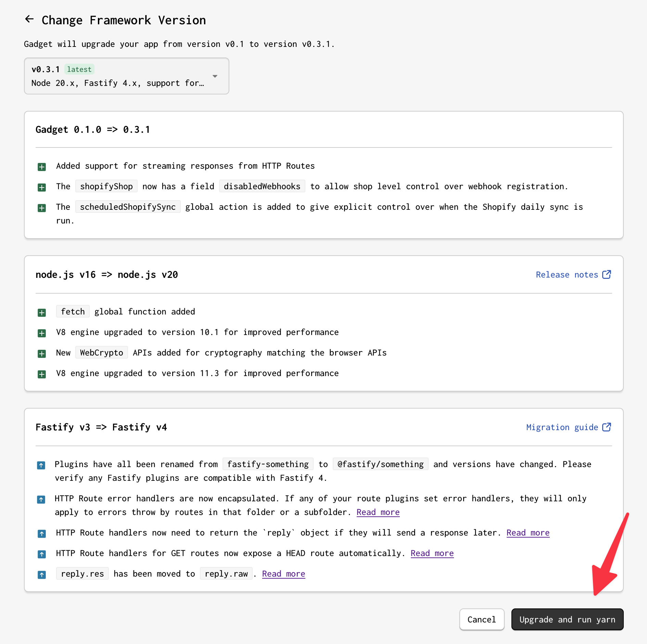
Task: Click up-arrow icon beside error handlers encapsulated item
Action: 41,499
